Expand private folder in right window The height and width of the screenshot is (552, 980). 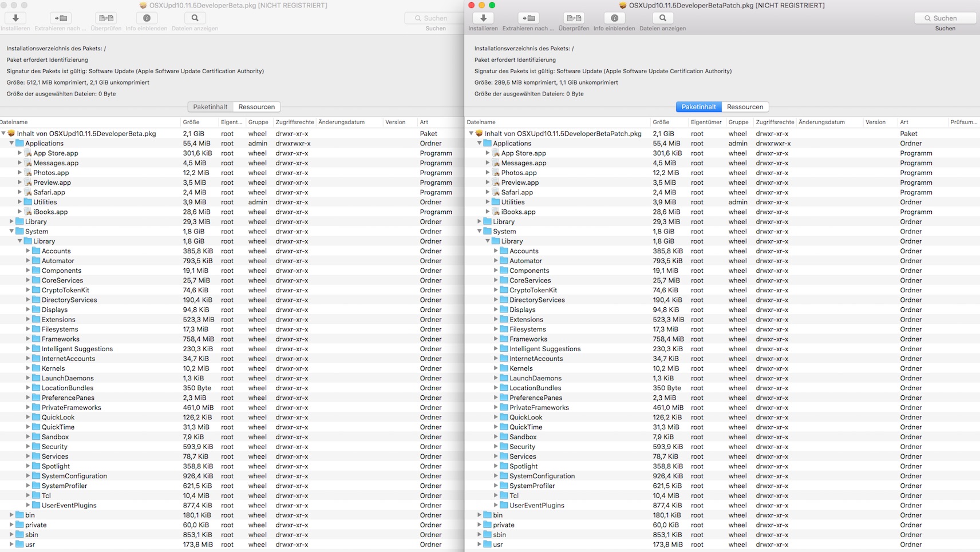coord(480,525)
